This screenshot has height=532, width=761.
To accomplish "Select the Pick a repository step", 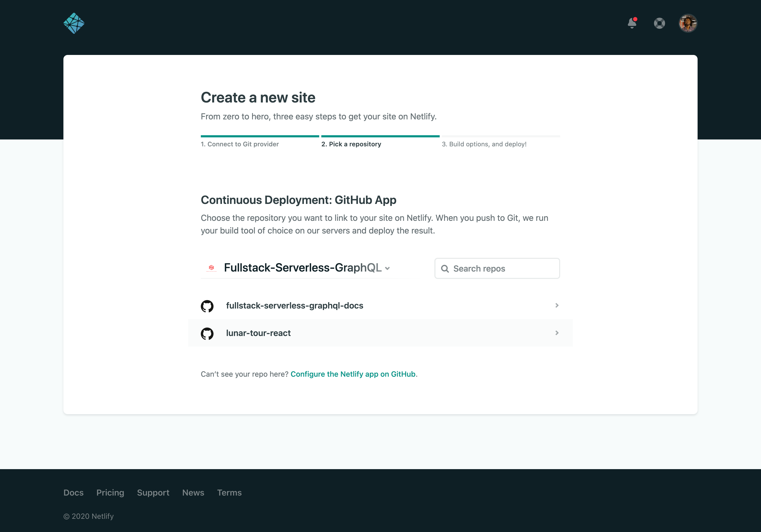I will coord(351,144).
